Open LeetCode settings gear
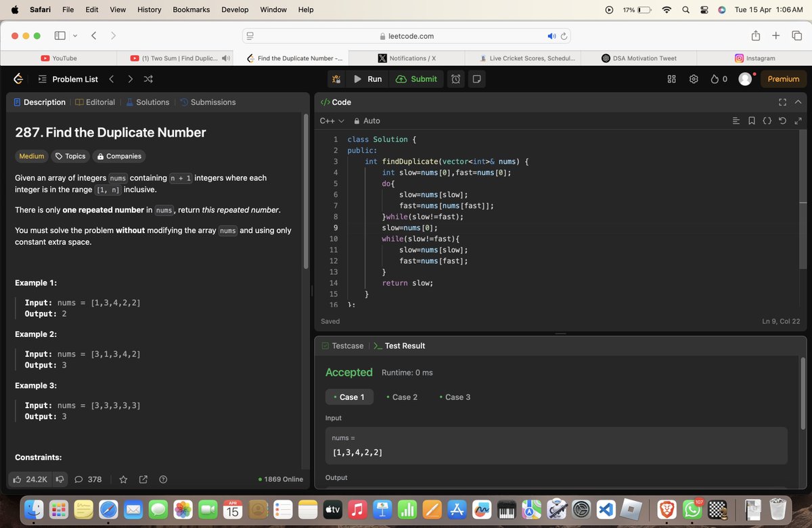 coord(694,79)
